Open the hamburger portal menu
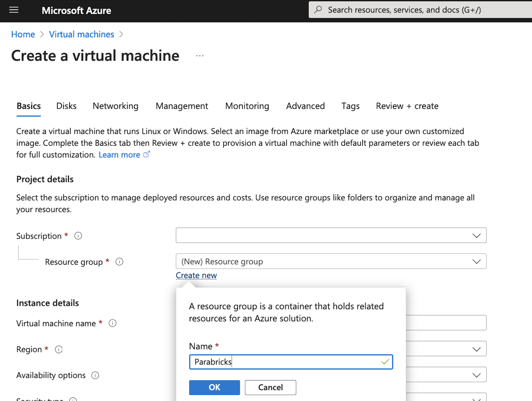Screen dimensions: 532x401 pos(14,10)
